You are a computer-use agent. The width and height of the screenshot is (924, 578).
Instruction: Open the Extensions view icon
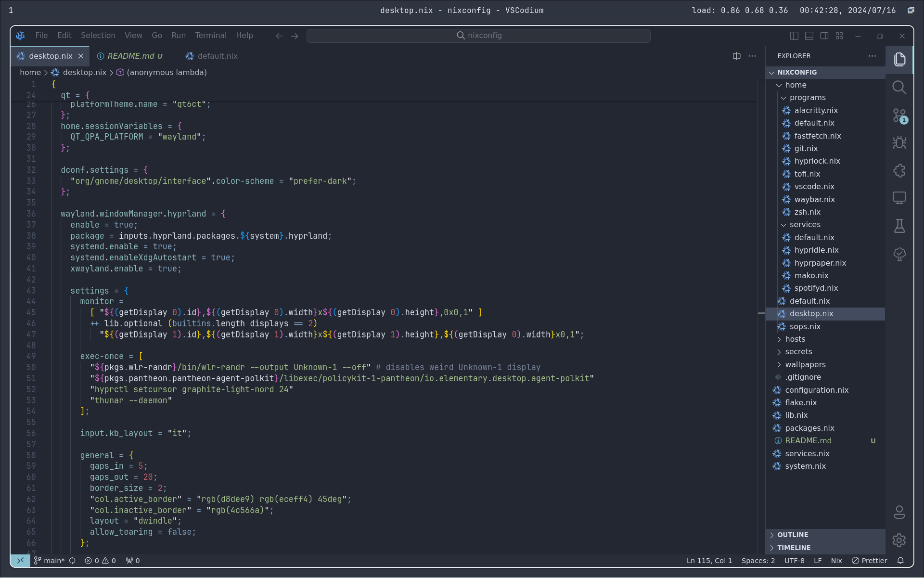[899, 170]
